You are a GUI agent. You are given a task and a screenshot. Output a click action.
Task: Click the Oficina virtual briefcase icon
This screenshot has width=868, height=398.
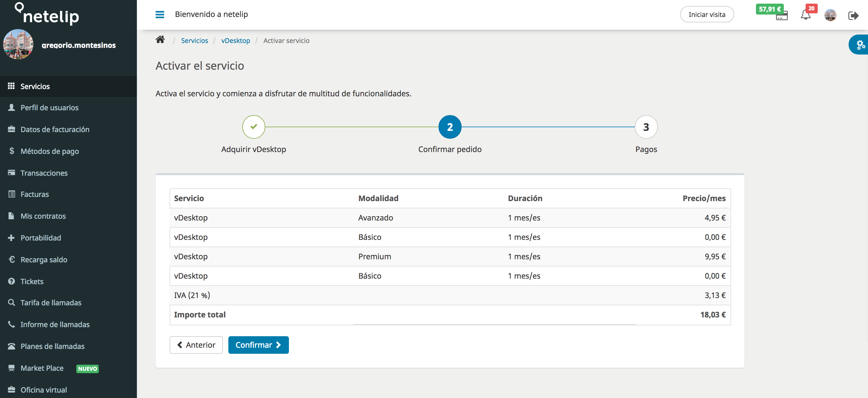(x=12, y=390)
